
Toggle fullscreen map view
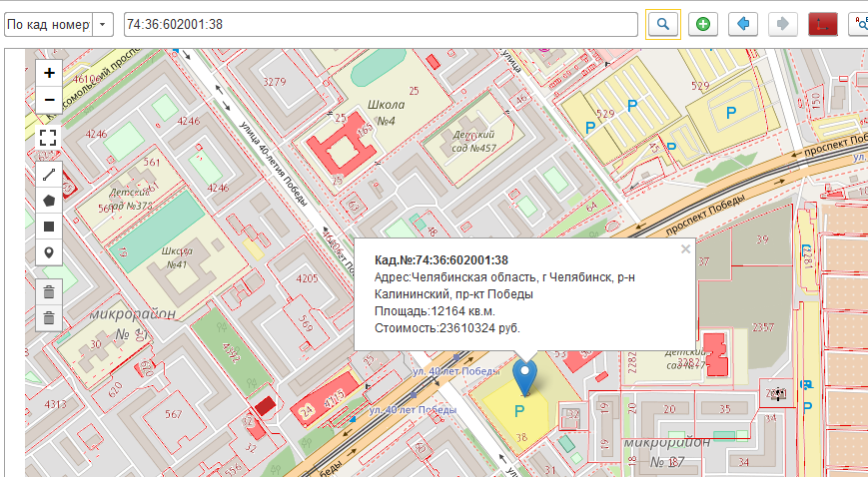coord(49,137)
